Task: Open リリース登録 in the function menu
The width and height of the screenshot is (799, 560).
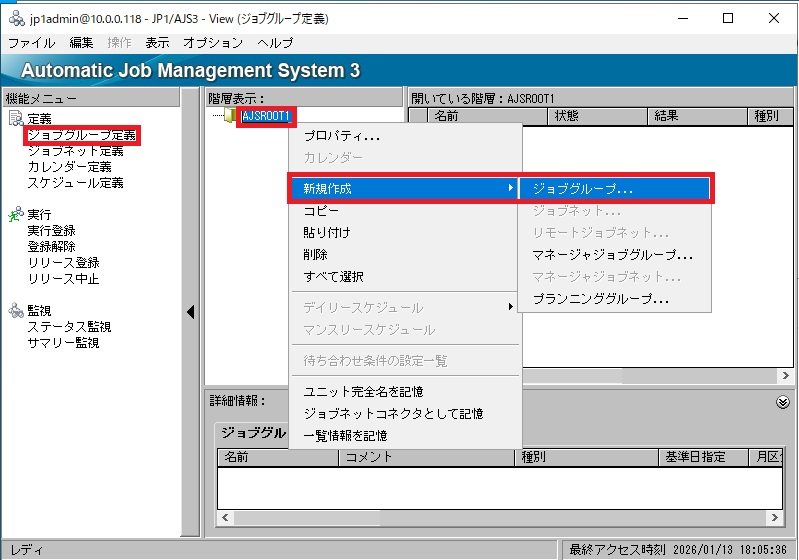Action: pos(64,262)
